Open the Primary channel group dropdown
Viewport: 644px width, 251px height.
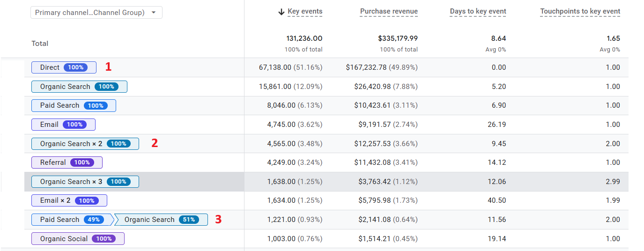point(96,13)
